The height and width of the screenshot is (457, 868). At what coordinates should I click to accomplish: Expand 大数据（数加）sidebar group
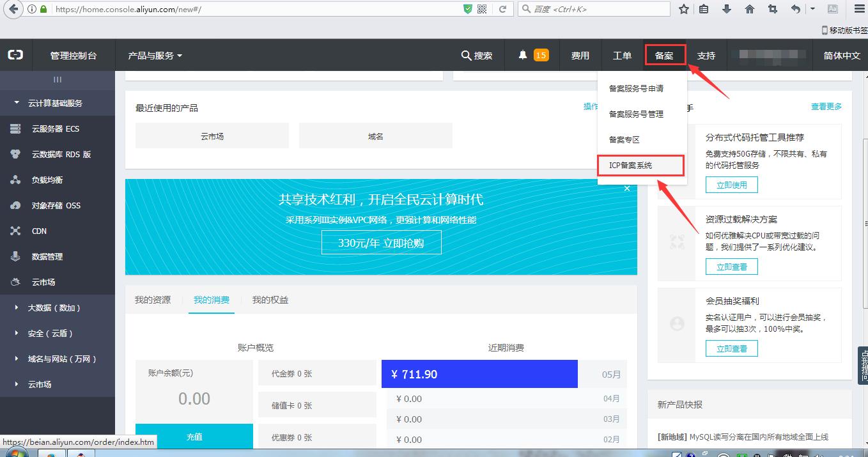[54, 307]
